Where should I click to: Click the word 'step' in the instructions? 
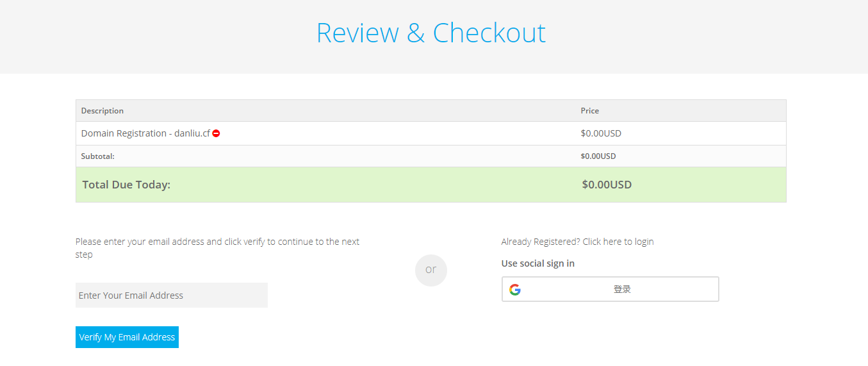(84, 254)
